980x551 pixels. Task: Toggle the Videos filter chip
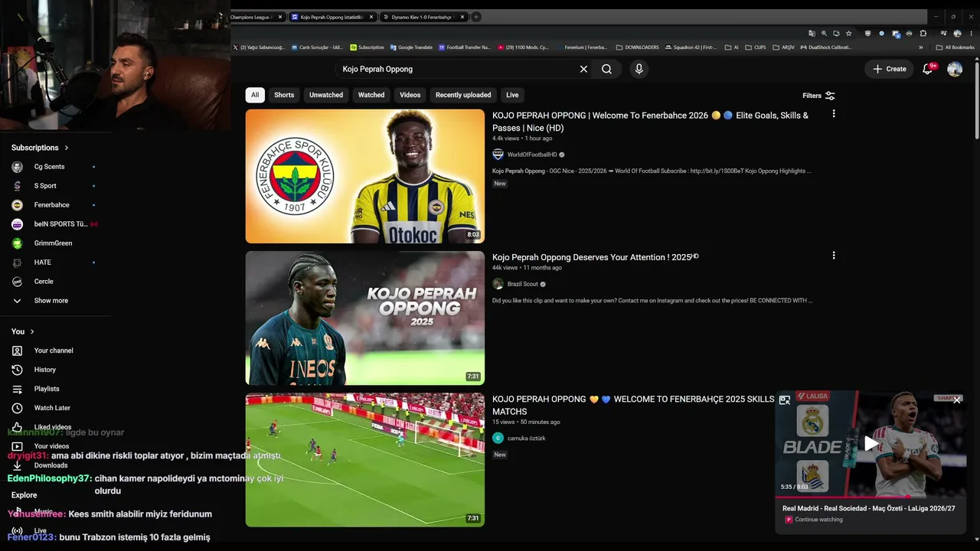pos(410,95)
